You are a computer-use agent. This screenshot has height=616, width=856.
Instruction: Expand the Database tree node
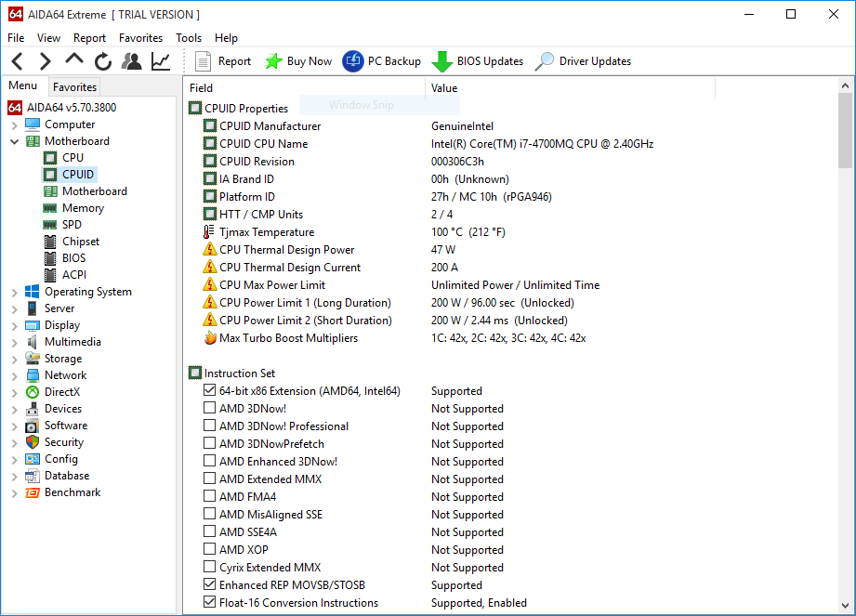click(x=14, y=477)
